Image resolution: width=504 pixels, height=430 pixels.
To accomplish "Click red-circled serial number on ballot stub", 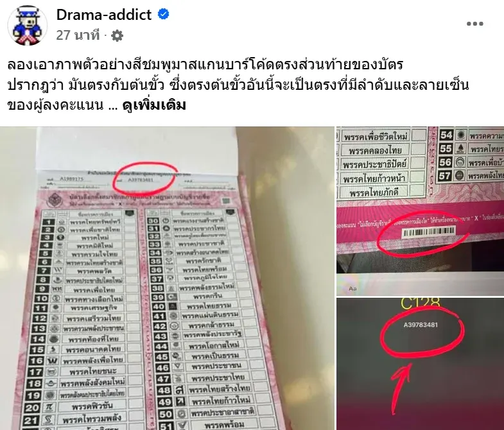I will pyautogui.click(x=141, y=180).
